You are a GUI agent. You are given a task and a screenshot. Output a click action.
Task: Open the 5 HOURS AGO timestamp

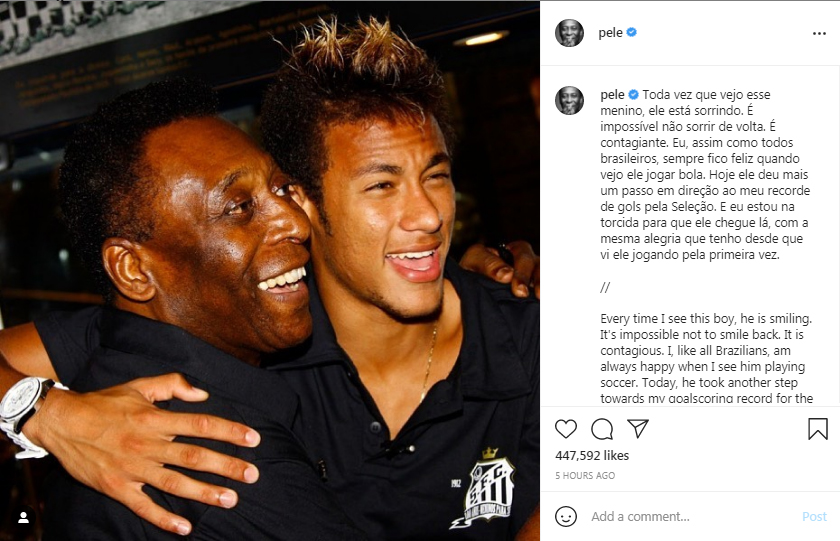coord(585,475)
